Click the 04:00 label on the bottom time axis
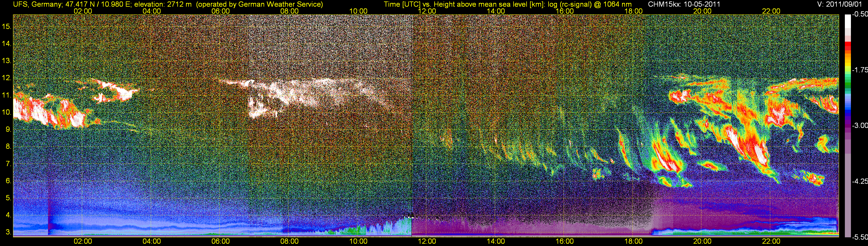 [x=152, y=241]
